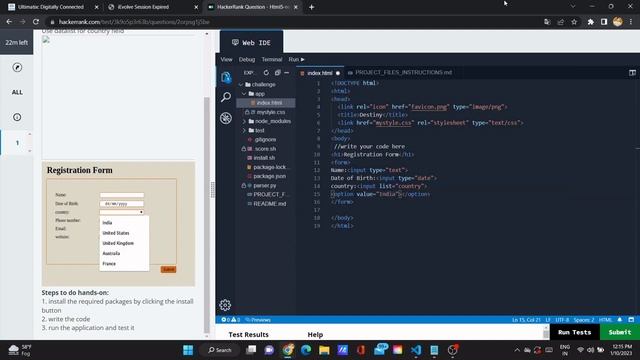Open the Explorer files icon in IDE sidebar
Viewport: 640px width, 360px height.
click(226, 77)
